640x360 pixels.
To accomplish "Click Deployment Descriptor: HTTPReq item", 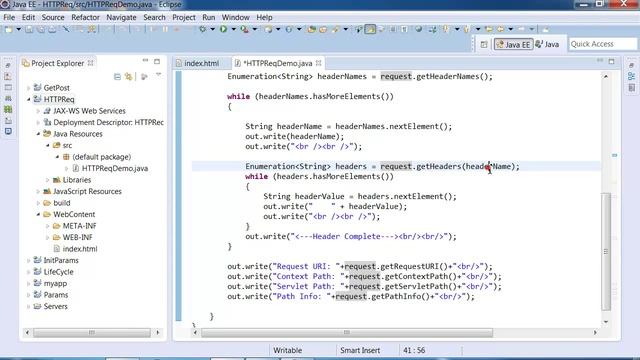I will coord(108,122).
